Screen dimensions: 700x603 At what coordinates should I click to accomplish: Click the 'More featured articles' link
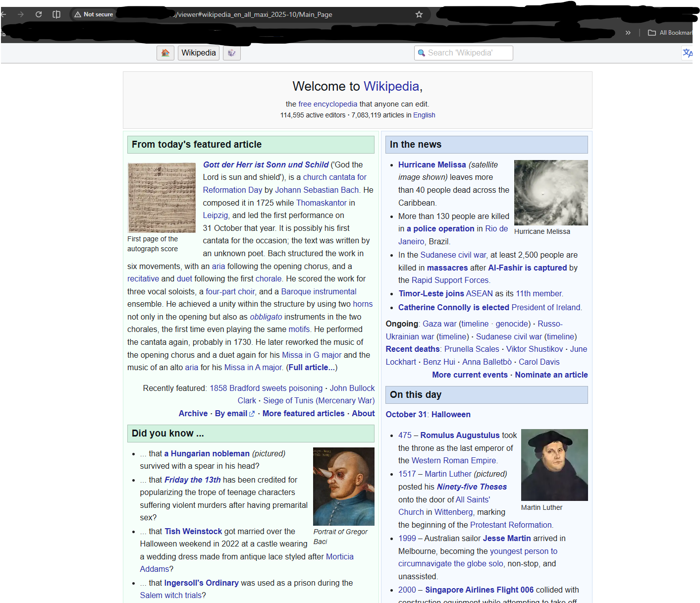click(x=303, y=413)
